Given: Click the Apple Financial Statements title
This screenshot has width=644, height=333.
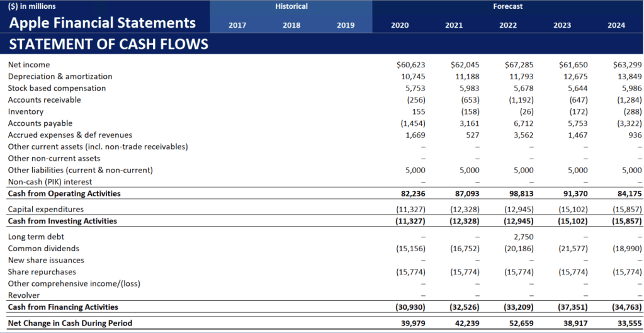Looking at the screenshot, I should tap(102, 23).
